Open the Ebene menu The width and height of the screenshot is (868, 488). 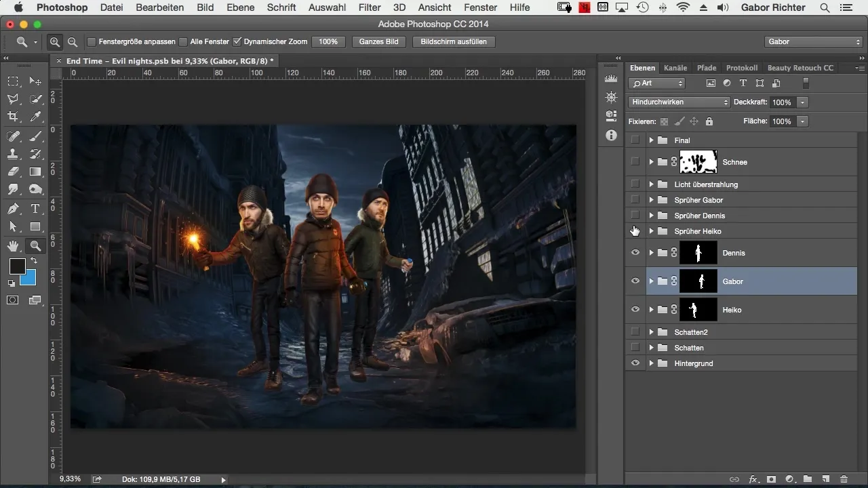click(x=241, y=7)
